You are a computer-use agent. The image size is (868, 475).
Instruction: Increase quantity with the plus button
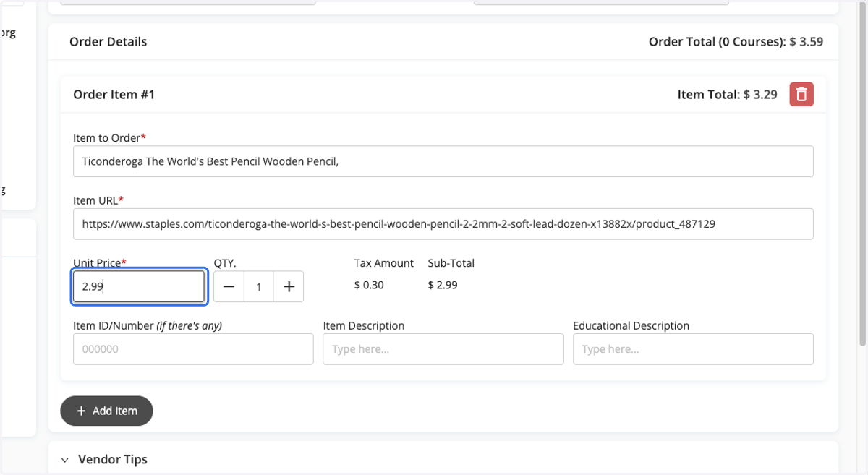coord(289,286)
